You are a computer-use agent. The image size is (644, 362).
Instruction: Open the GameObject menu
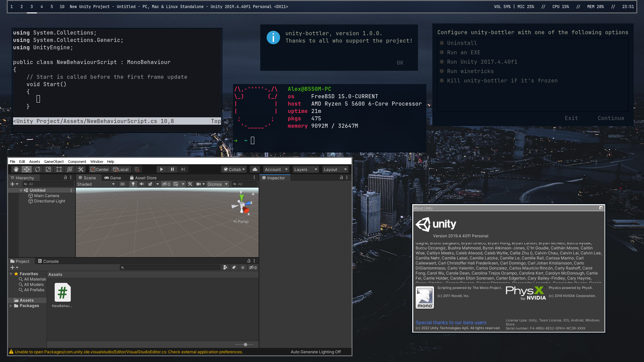point(54,162)
